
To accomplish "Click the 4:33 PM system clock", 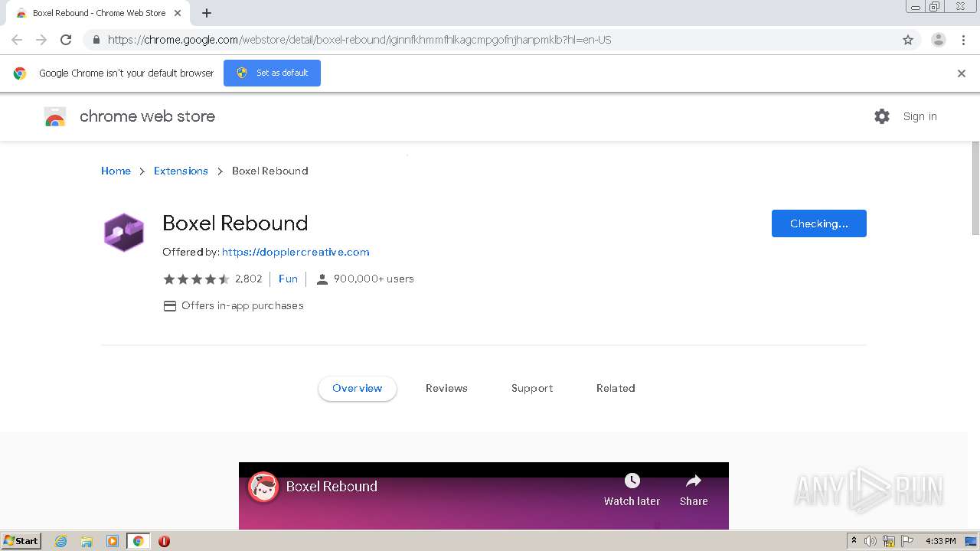I will click(x=940, y=541).
